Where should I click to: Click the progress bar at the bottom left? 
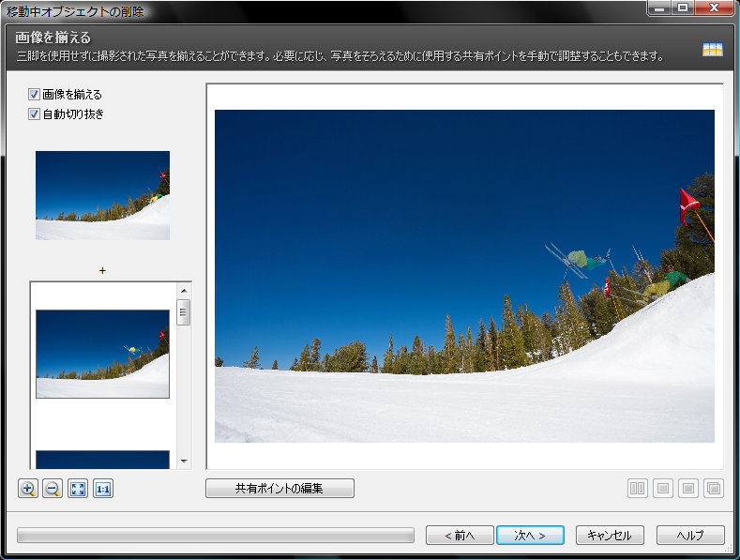[x=216, y=536]
